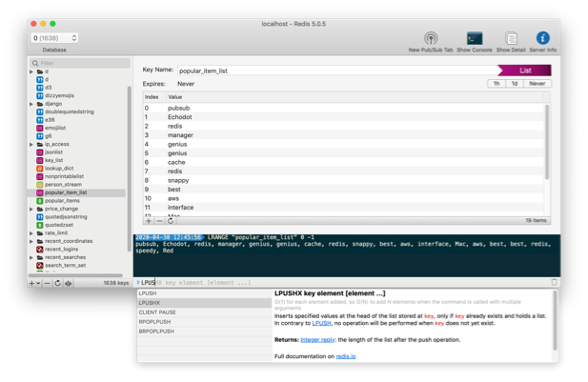588x382 pixels.
Task: Click the values table vertical scrollbar
Action: [547, 142]
